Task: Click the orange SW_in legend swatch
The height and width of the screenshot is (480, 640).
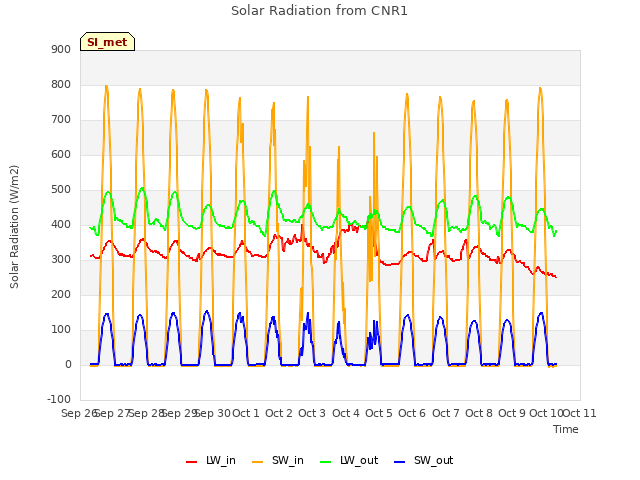Action: pos(258,461)
